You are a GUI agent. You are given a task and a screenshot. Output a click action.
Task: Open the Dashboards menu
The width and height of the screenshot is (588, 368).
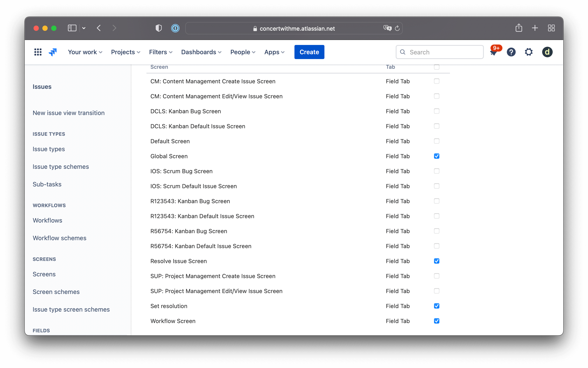(201, 52)
